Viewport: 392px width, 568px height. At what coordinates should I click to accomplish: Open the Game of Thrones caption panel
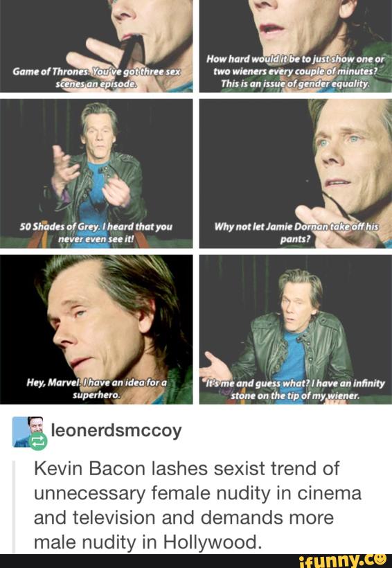96,46
